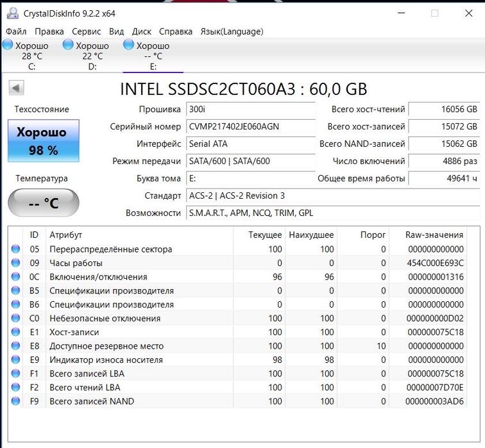Click the disk title INTEL SSDSC2CT060A3 : 60,0 GB

(243, 89)
